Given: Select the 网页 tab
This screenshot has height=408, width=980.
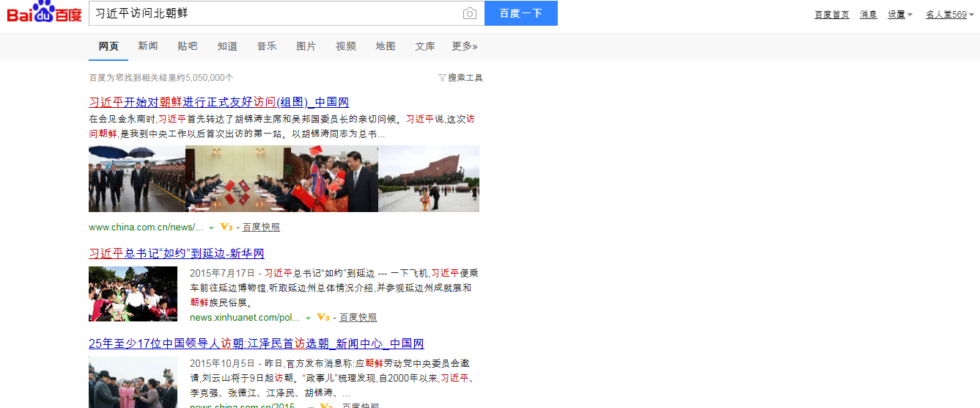Looking at the screenshot, I should tap(108, 46).
